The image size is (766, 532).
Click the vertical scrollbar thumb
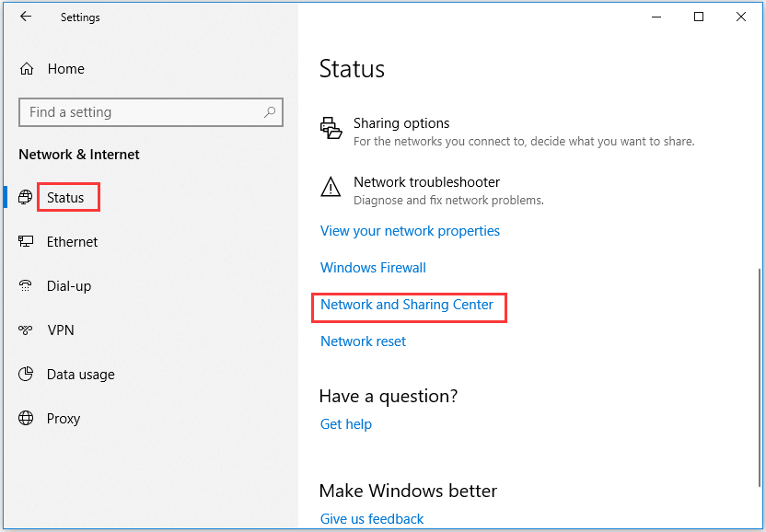point(760,377)
